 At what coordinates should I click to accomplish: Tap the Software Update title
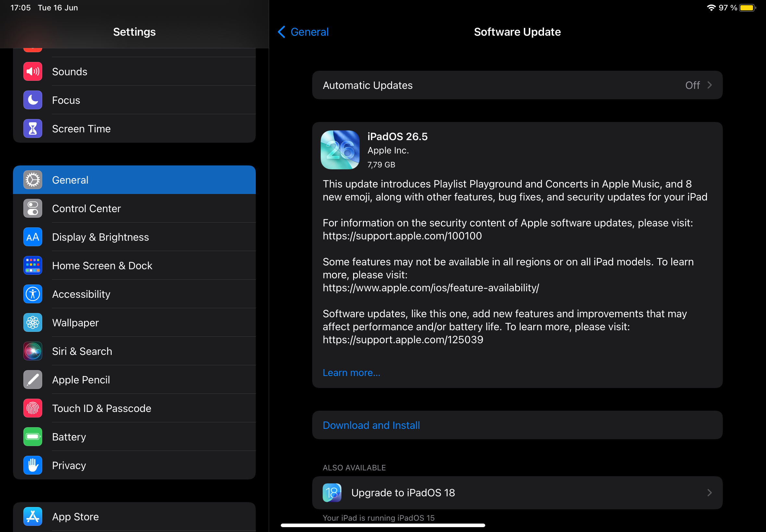(x=517, y=32)
